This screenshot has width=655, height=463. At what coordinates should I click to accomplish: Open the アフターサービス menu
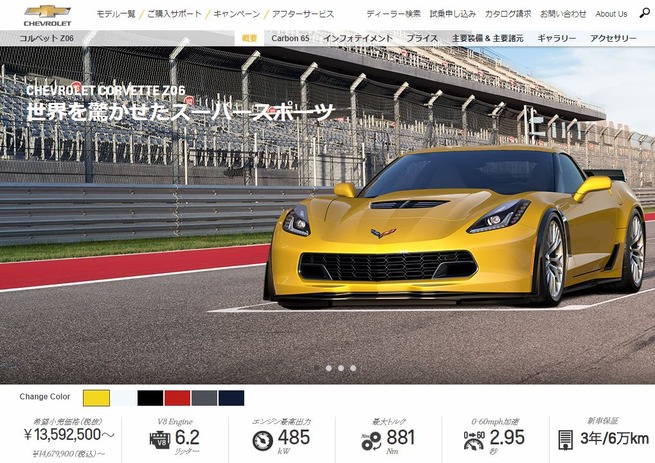point(303,14)
